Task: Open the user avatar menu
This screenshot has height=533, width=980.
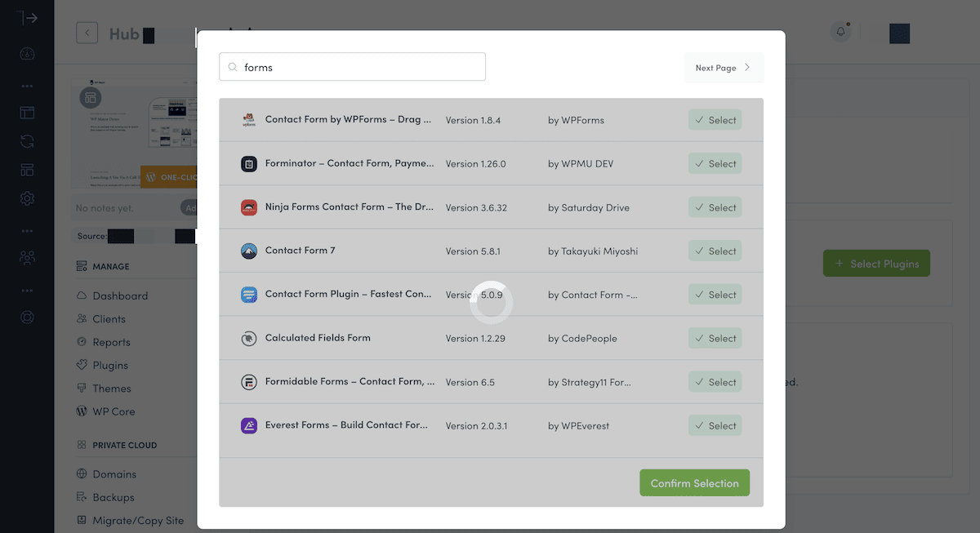Action: pyautogui.click(x=899, y=33)
